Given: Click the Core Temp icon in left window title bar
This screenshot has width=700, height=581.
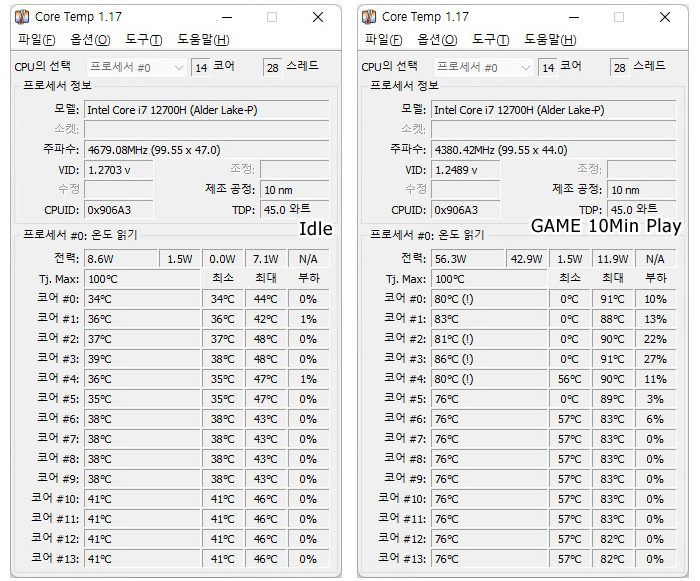Looking at the screenshot, I should 22,17.
